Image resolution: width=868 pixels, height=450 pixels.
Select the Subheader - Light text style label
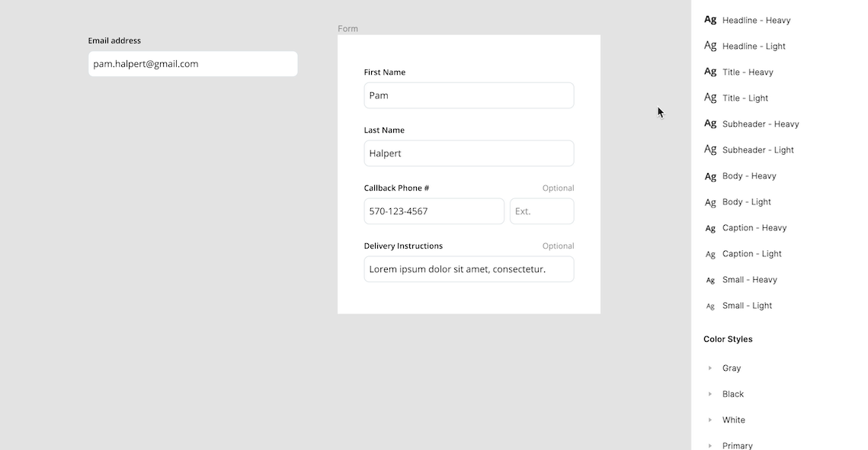[757, 150]
